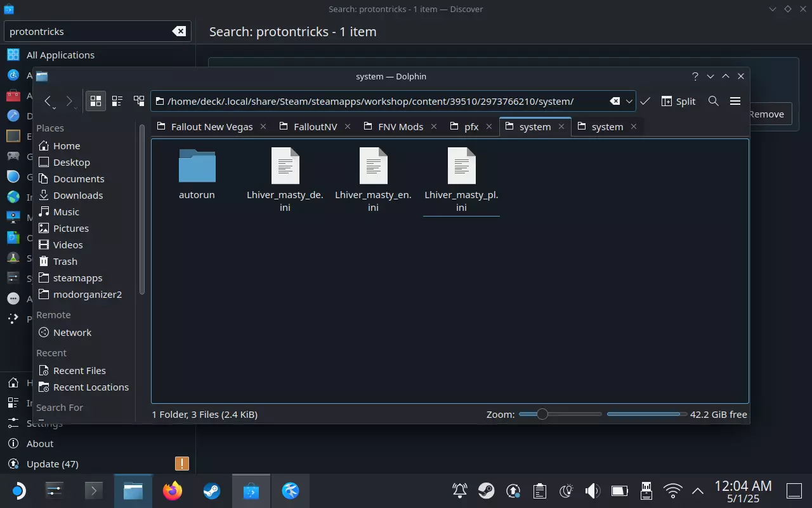This screenshot has height=508, width=812.
Task: Click the Places panel scrollbar
Action: click(142, 210)
